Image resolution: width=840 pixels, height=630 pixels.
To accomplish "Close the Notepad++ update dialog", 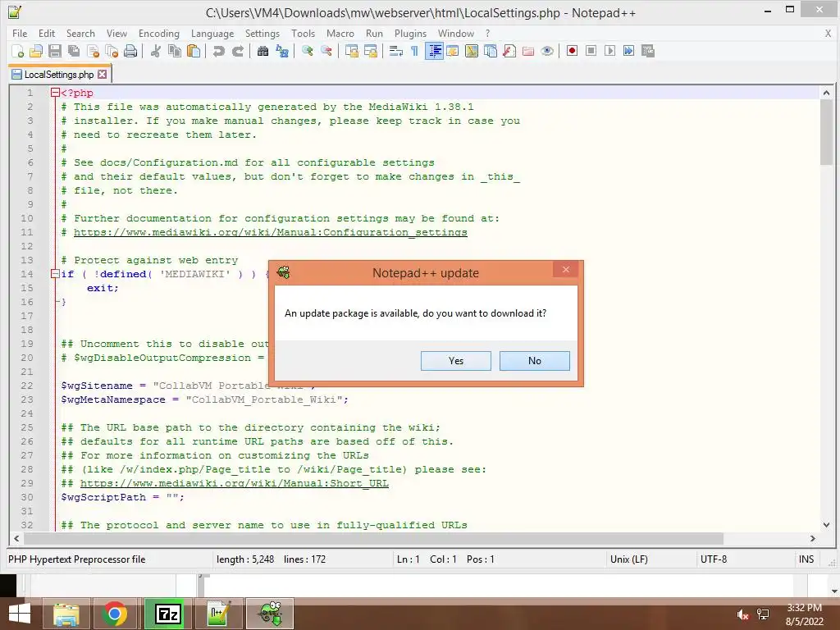I will (566, 269).
